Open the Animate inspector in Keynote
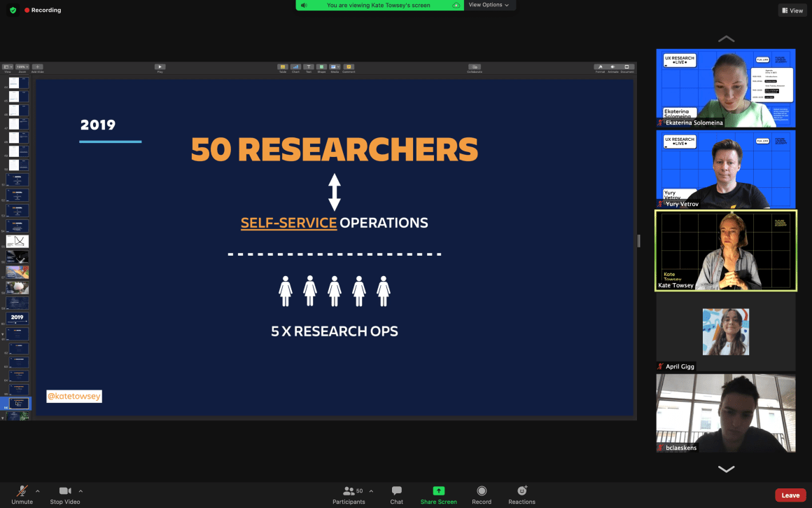The width and height of the screenshot is (812, 508). [x=613, y=67]
